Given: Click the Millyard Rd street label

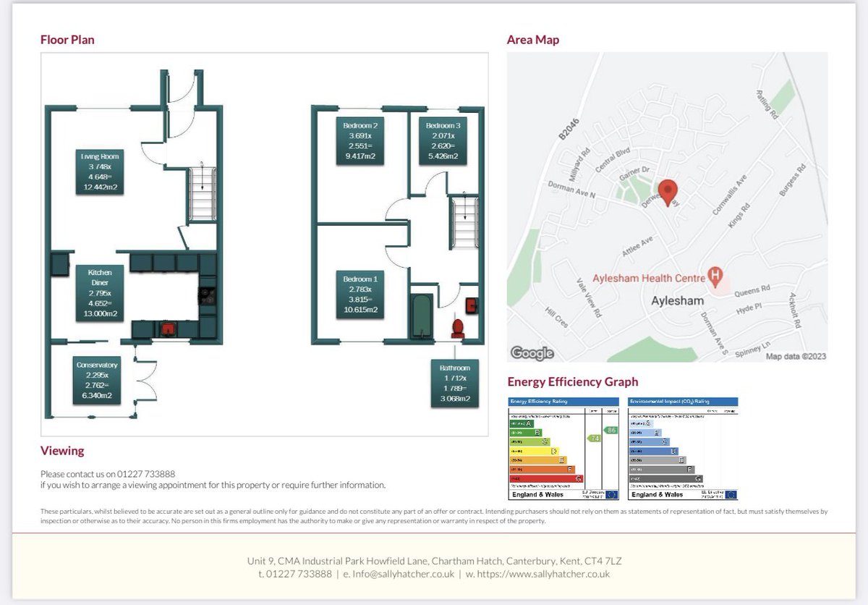Looking at the screenshot, I should coord(581,166).
